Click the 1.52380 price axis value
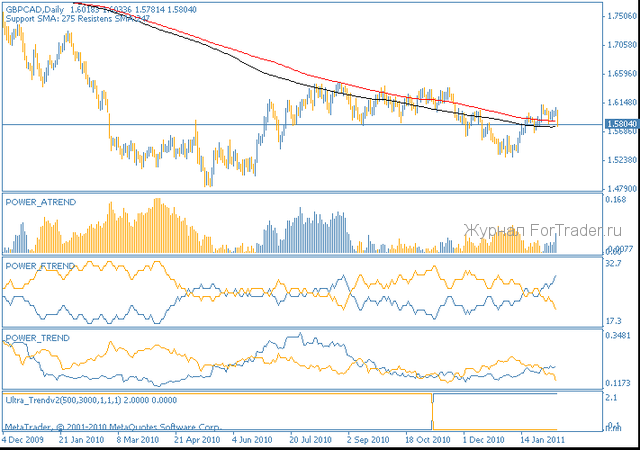This screenshot has height=450, width=640. [x=622, y=160]
